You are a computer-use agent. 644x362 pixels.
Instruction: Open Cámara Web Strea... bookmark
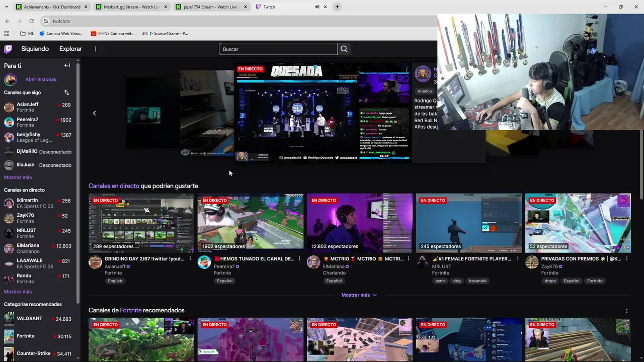[61, 34]
